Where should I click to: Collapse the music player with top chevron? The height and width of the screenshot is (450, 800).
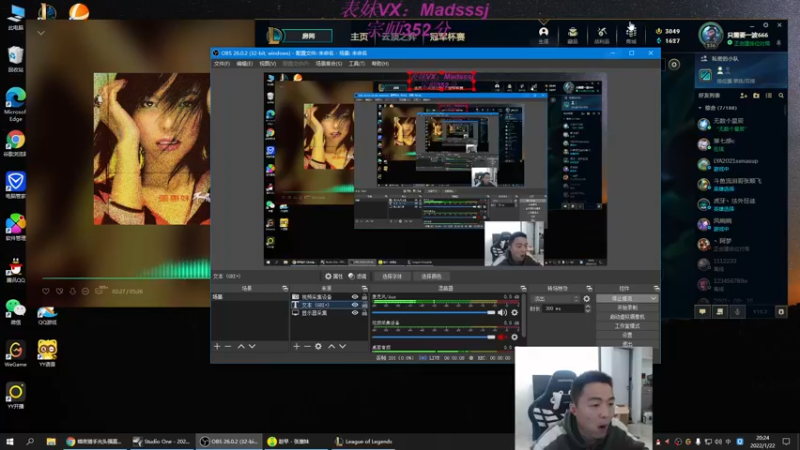coord(41,33)
